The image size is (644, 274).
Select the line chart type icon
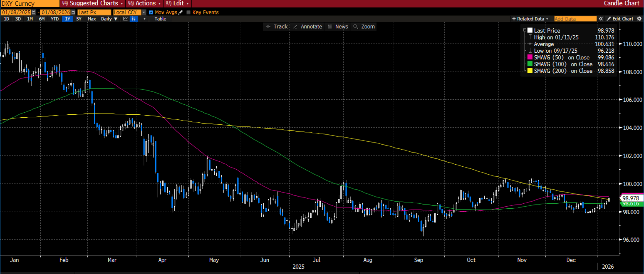point(125,19)
